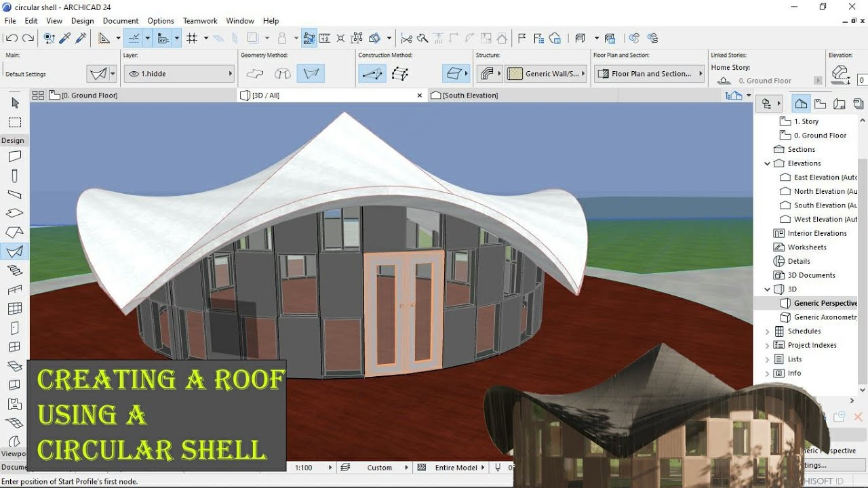This screenshot has height=488, width=868.
Task: Select the Slab tool
Action: 15,213
